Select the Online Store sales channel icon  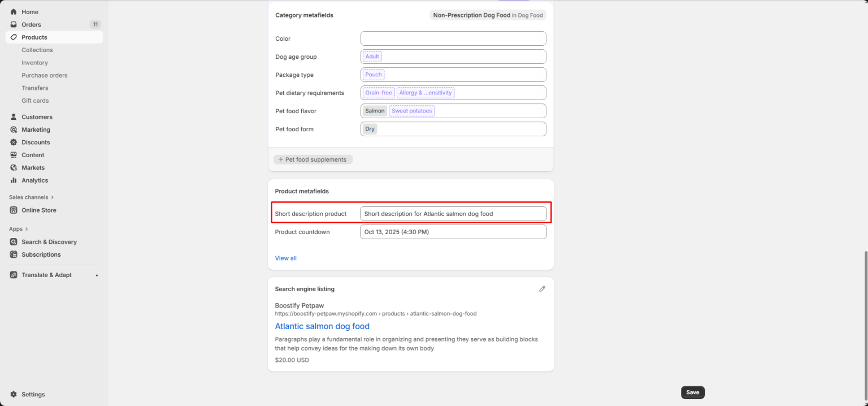tap(12, 210)
